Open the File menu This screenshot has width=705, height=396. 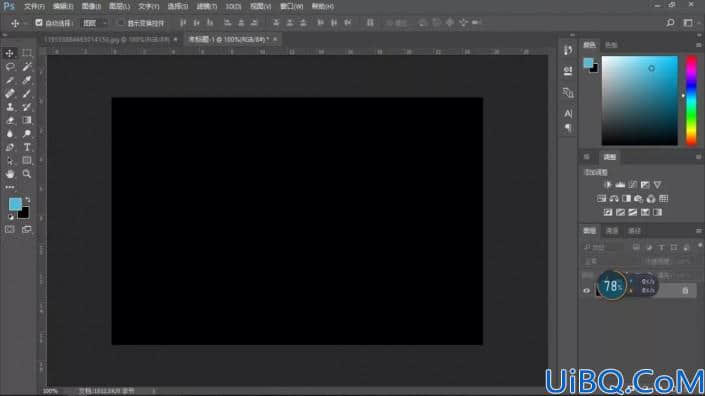tap(34, 6)
